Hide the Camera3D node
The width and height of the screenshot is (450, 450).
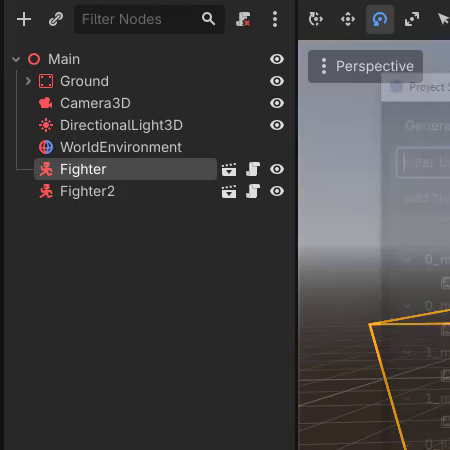click(x=277, y=103)
